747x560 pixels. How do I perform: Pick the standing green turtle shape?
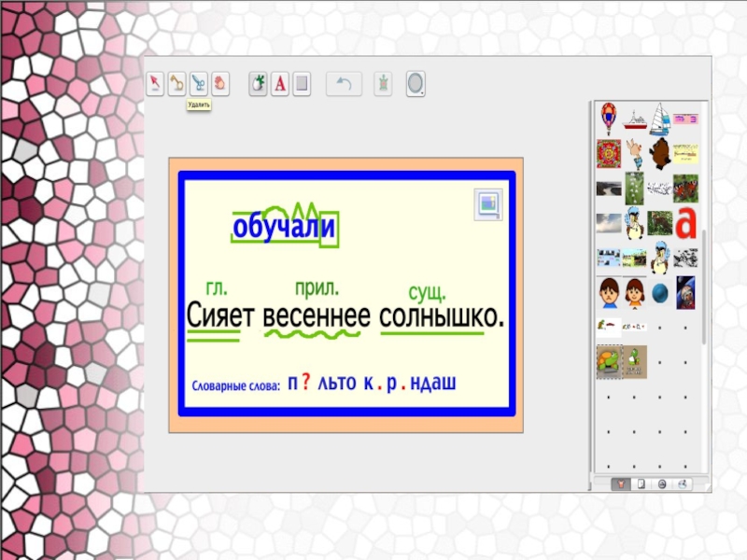coord(635,362)
